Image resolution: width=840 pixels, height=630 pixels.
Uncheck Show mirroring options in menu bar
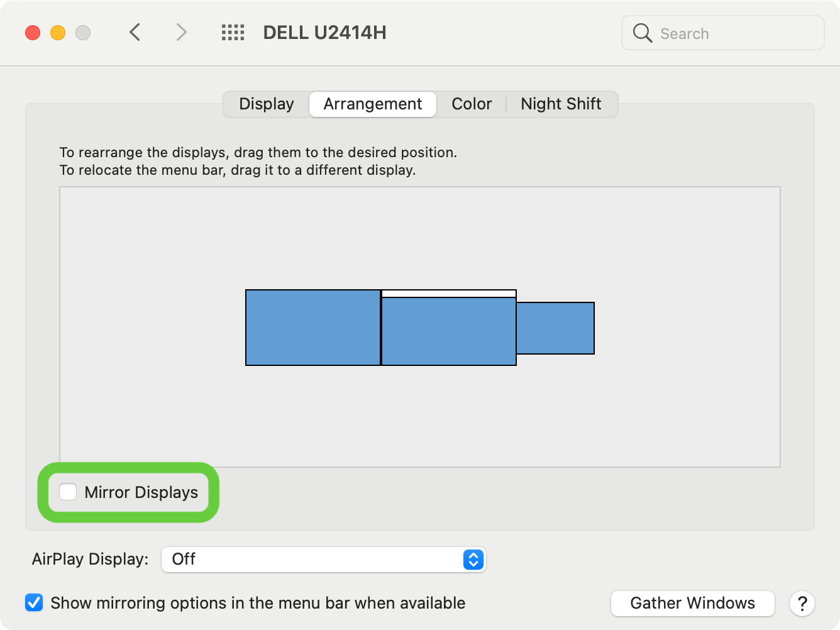click(x=34, y=603)
